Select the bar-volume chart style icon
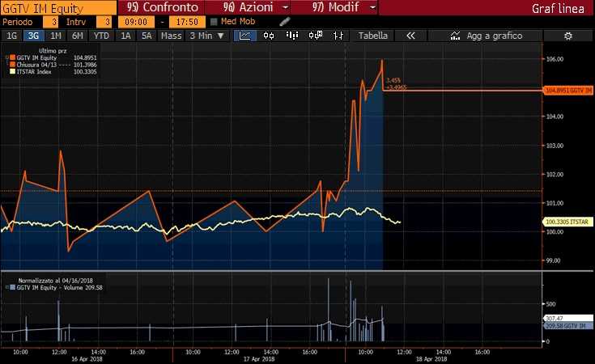595x364 pixels. (291, 36)
